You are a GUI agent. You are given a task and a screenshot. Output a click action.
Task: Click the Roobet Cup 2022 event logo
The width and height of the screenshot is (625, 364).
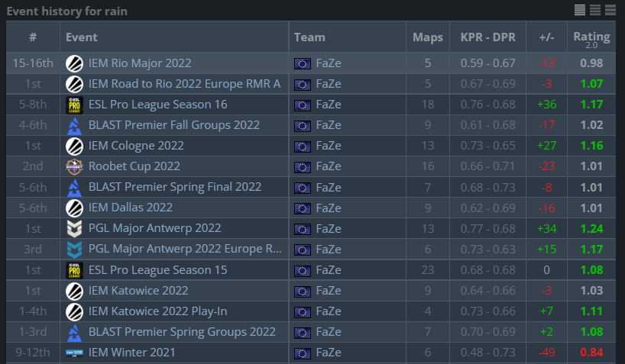(74, 166)
